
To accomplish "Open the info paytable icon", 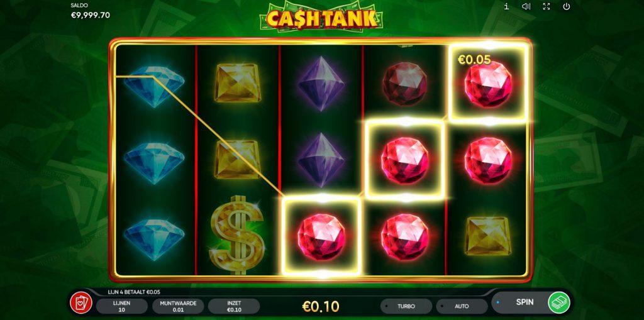I will (506, 6).
